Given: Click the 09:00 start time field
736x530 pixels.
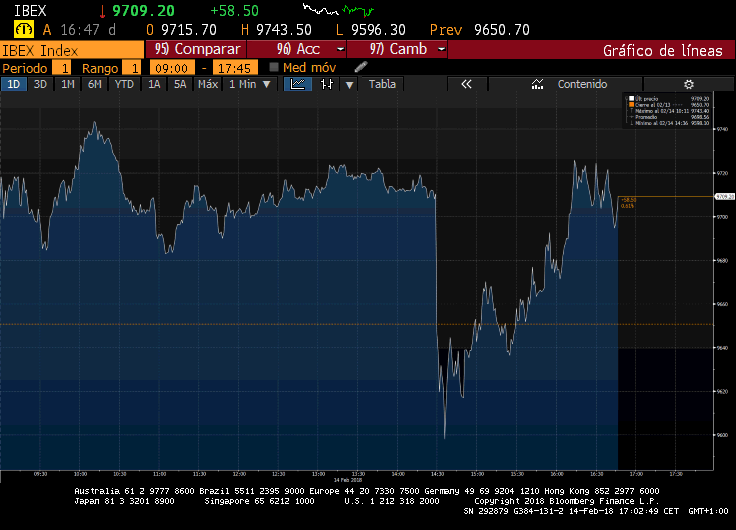Looking at the screenshot, I should (171, 68).
